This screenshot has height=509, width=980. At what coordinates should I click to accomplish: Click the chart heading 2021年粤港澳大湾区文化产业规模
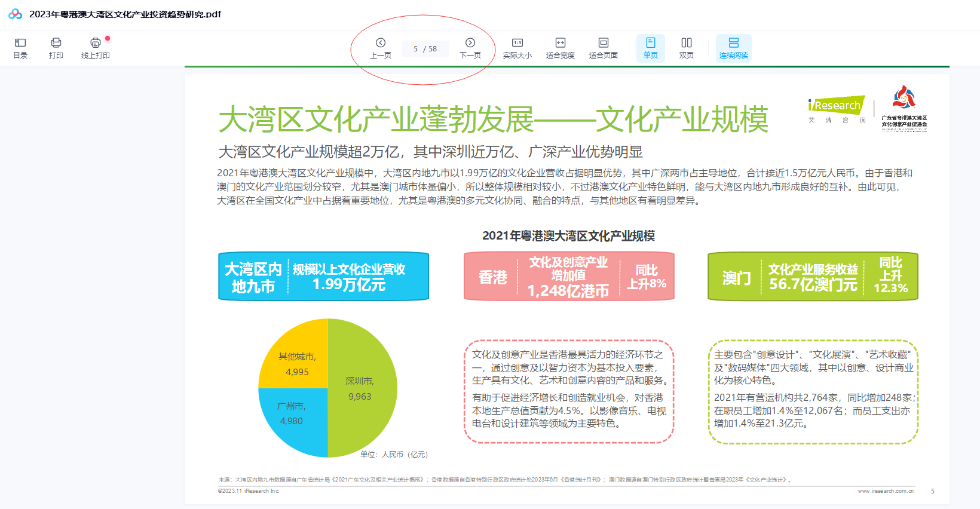[x=568, y=236]
